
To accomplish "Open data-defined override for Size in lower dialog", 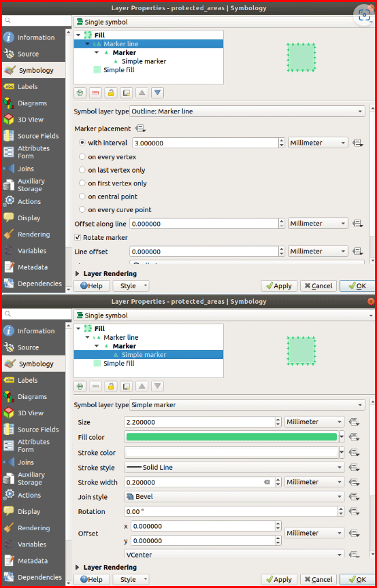I will [x=355, y=422].
